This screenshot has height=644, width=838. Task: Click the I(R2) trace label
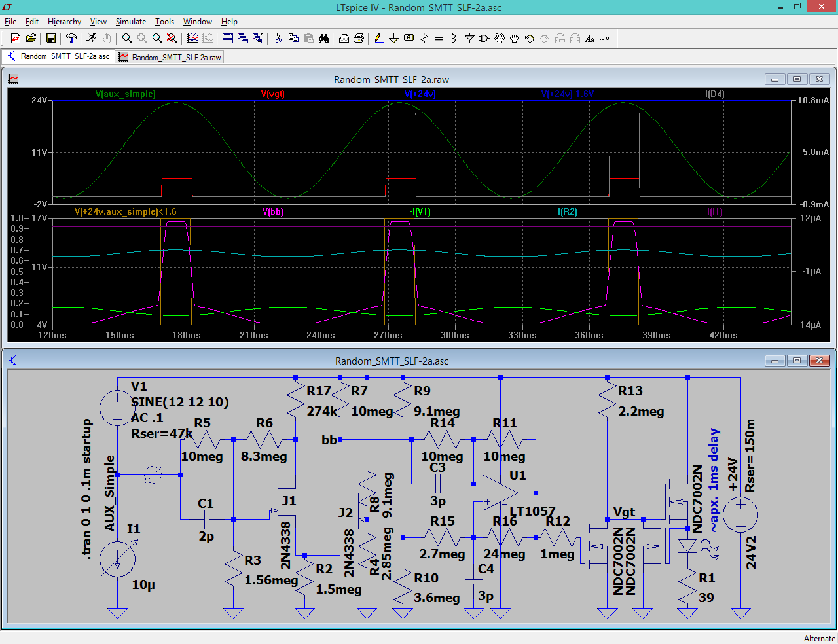(x=568, y=212)
